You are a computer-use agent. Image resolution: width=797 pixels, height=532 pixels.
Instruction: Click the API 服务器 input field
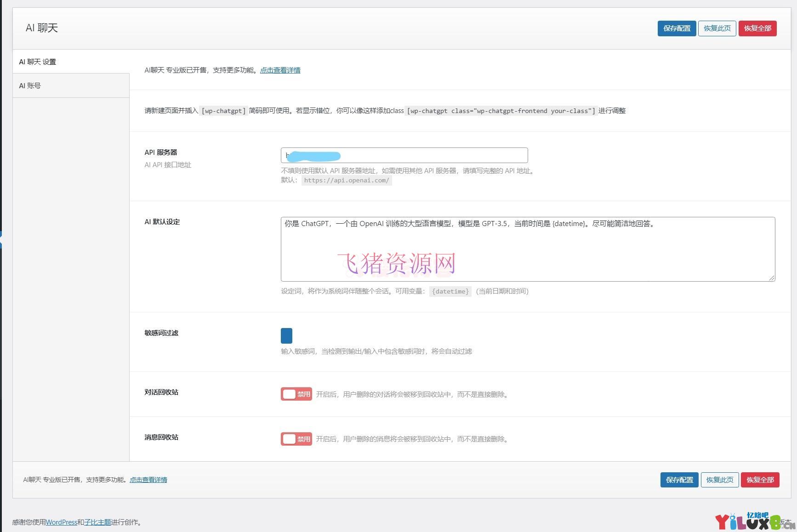point(404,155)
